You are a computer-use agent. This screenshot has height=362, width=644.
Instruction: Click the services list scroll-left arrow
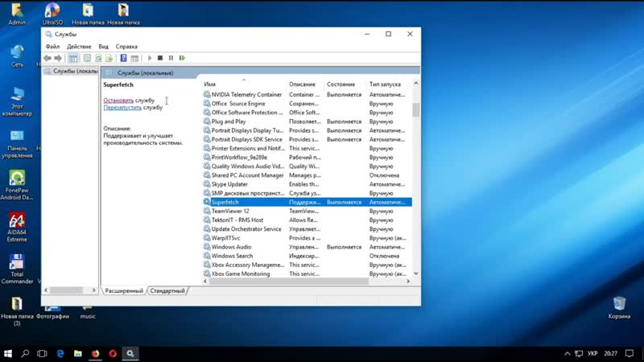(205, 281)
